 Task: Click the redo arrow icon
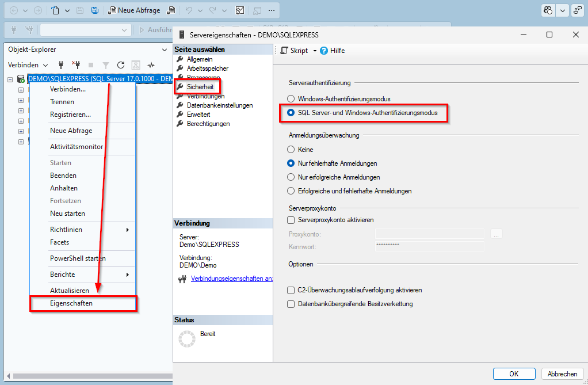(x=213, y=10)
